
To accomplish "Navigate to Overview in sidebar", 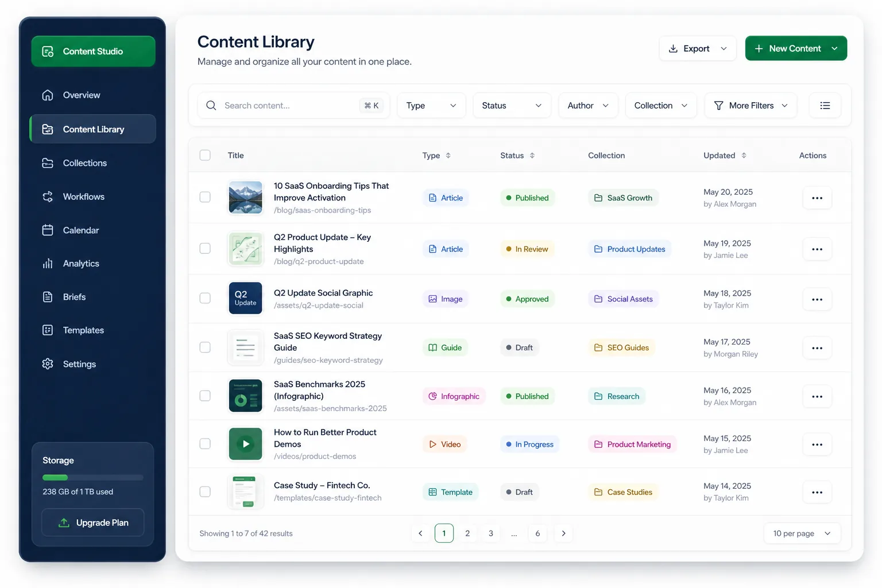I will click(92, 95).
